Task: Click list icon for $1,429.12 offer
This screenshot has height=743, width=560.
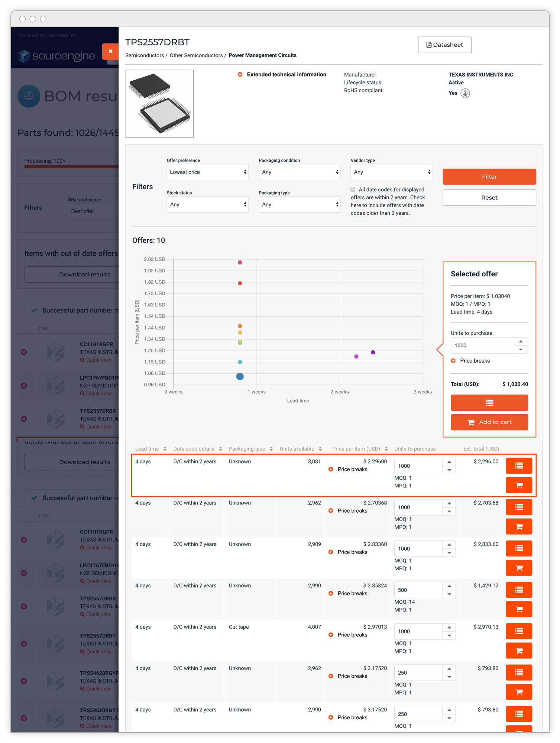Action: [519, 590]
